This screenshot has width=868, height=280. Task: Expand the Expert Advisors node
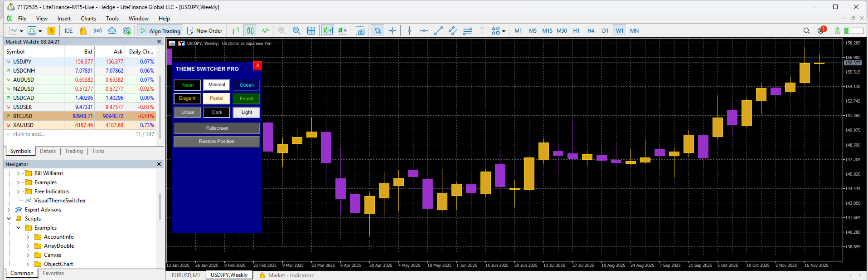click(x=9, y=210)
